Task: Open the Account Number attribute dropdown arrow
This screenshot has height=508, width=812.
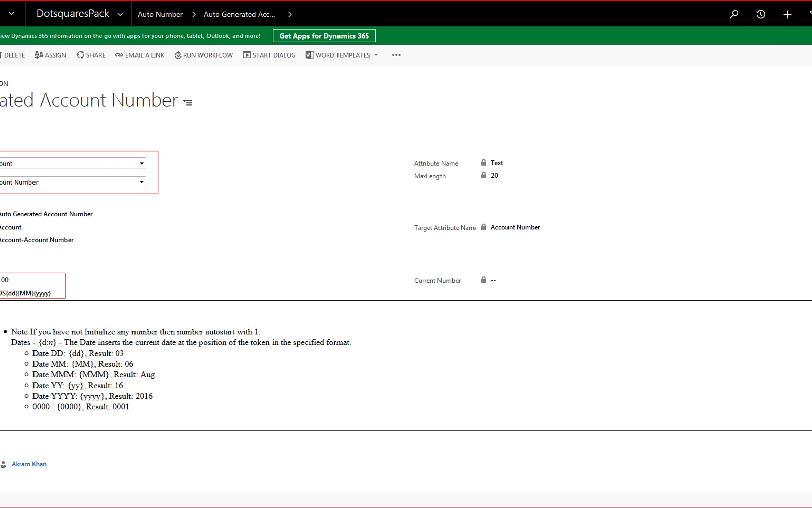Action: (x=142, y=182)
